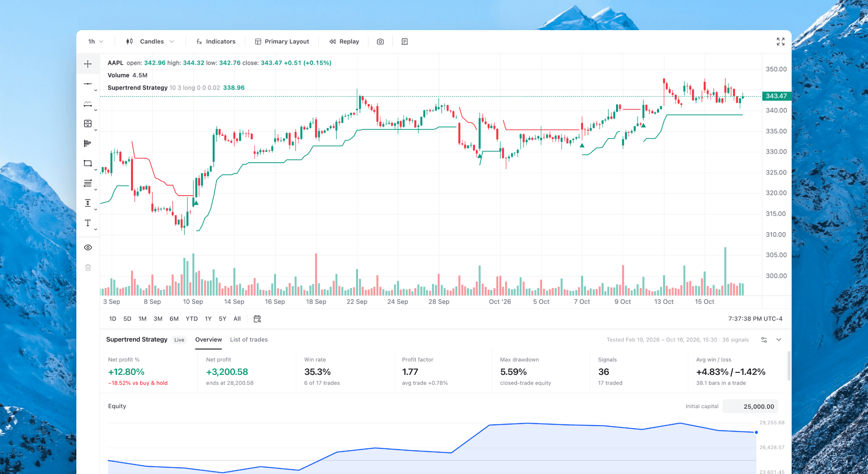Select the rectangle shape tool
Screen dimensions: 868x474
(88, 163)
